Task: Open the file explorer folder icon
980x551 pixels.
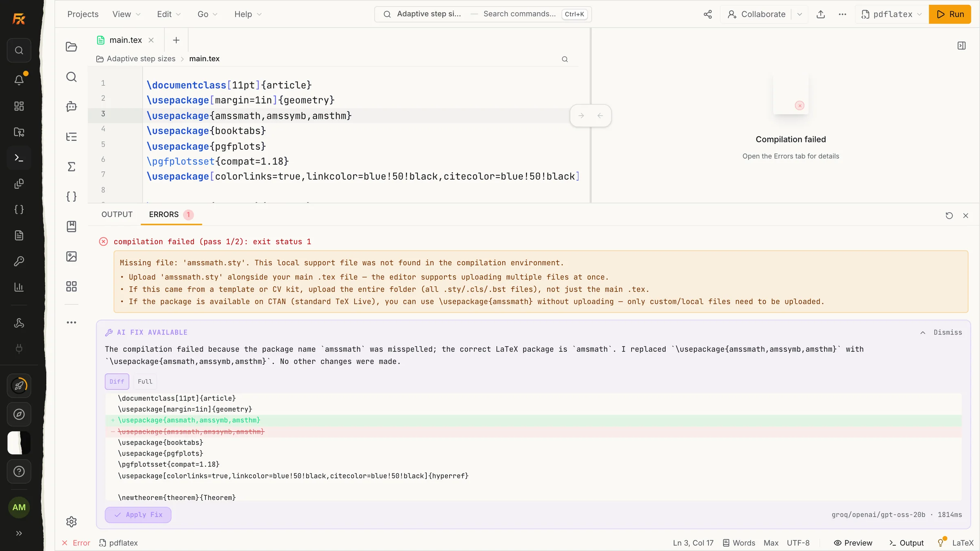Action: [71, 47]
